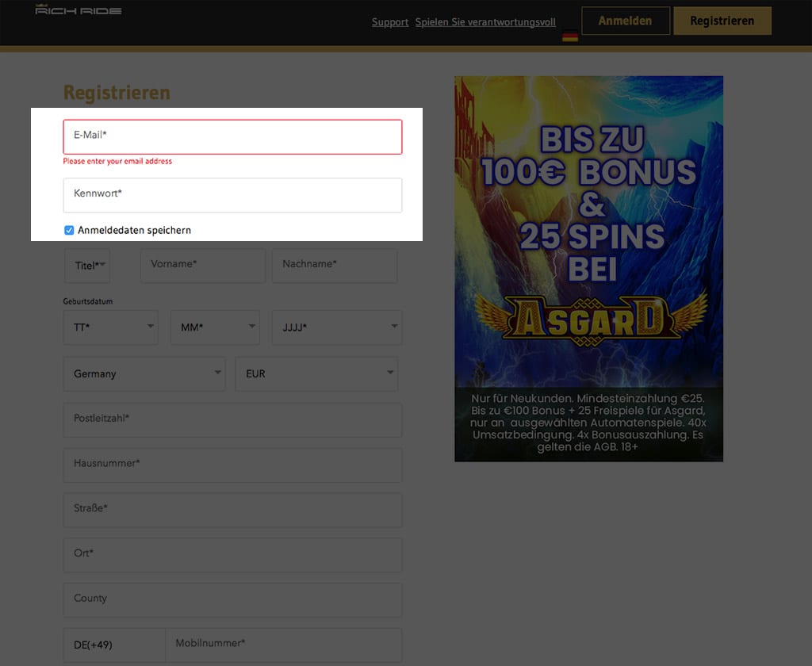Click the Postleitzahl field
The width and height of the screenshot is (812, 666).
point(232,420)
